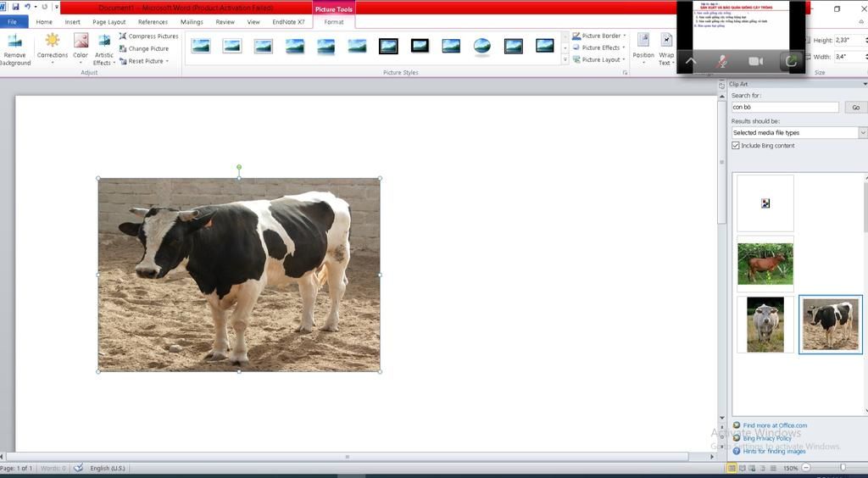Switch to the Page Layout tab
The height and width of the screenshot is (478, 868).
click(x=109, y=22)
